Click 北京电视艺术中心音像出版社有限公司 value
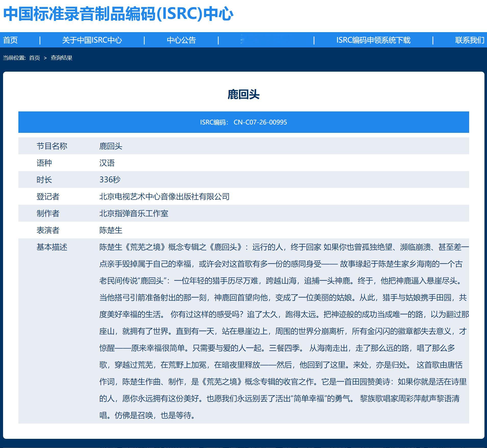 tap(164, 197)
